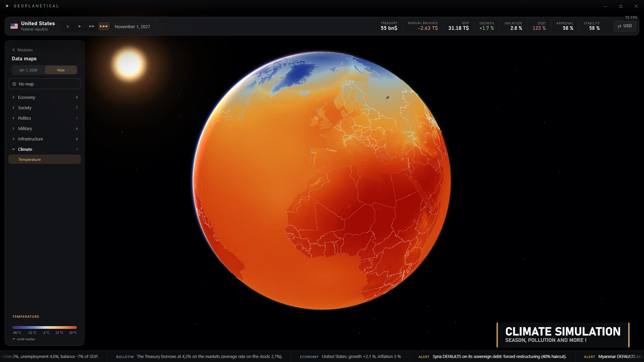Screen dimensions: 644x362
Task: Click the aircraft icon over the globe
Action: point(387,98)
